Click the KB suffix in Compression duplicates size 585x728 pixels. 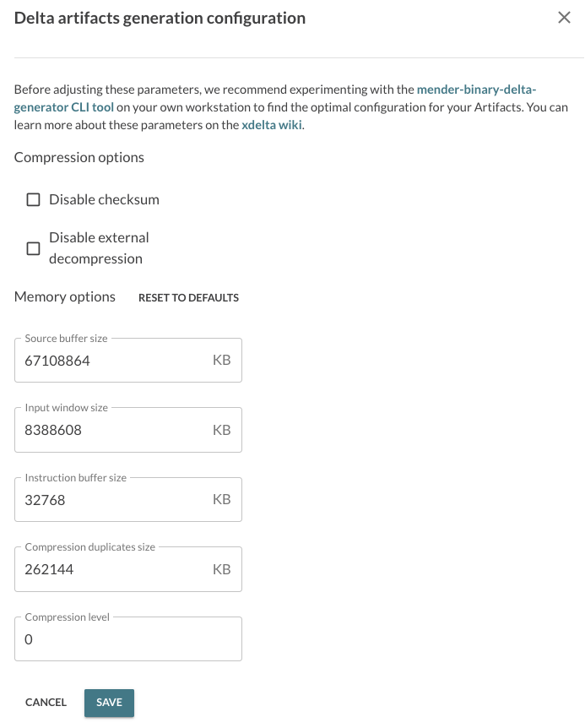coord(221,569)
